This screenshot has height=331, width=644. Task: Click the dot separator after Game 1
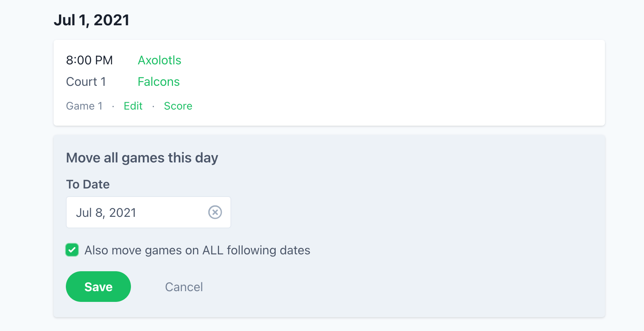coord(113,107)
